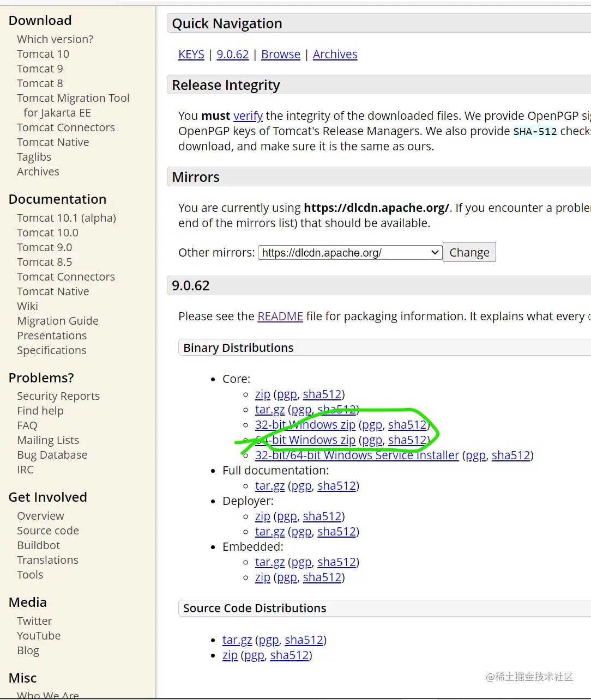591x700 pixels.
Task: Click KEYS in Quick Navigation
Action: [191, 54]
